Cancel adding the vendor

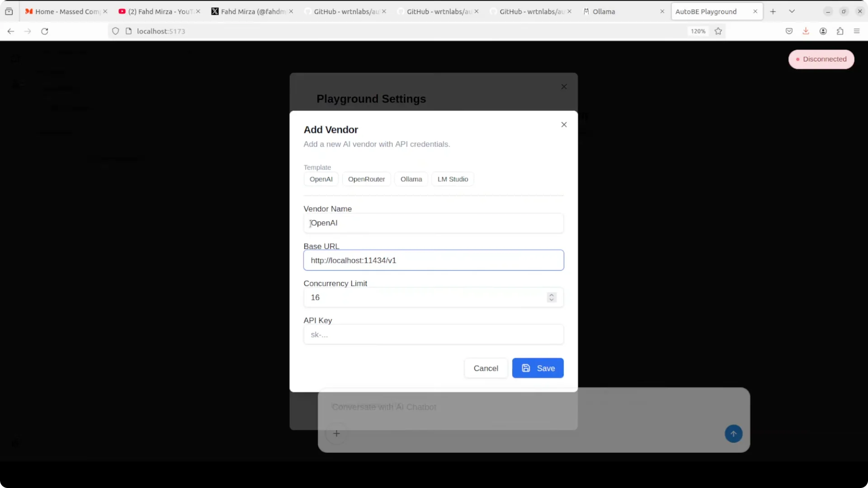click(x=486, y=368)
